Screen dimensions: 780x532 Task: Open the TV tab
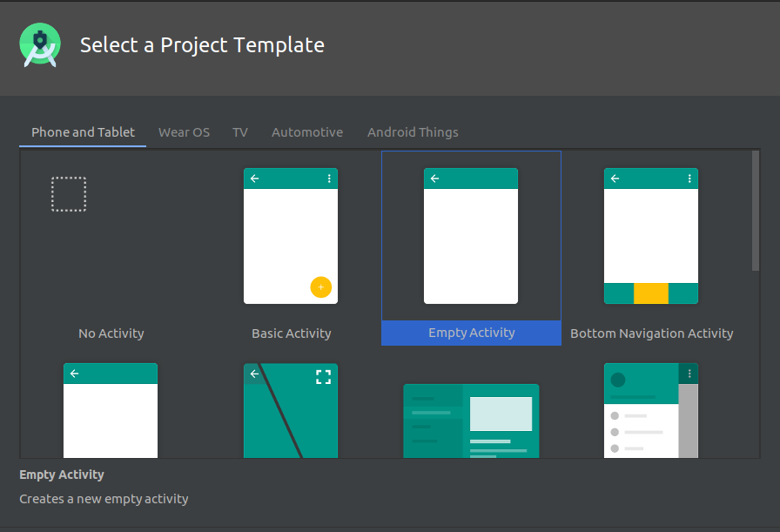240,131
